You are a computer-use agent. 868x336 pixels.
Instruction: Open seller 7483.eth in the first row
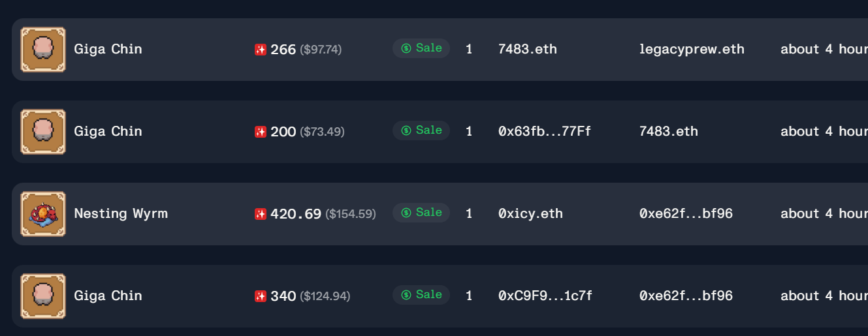point(528,50)
